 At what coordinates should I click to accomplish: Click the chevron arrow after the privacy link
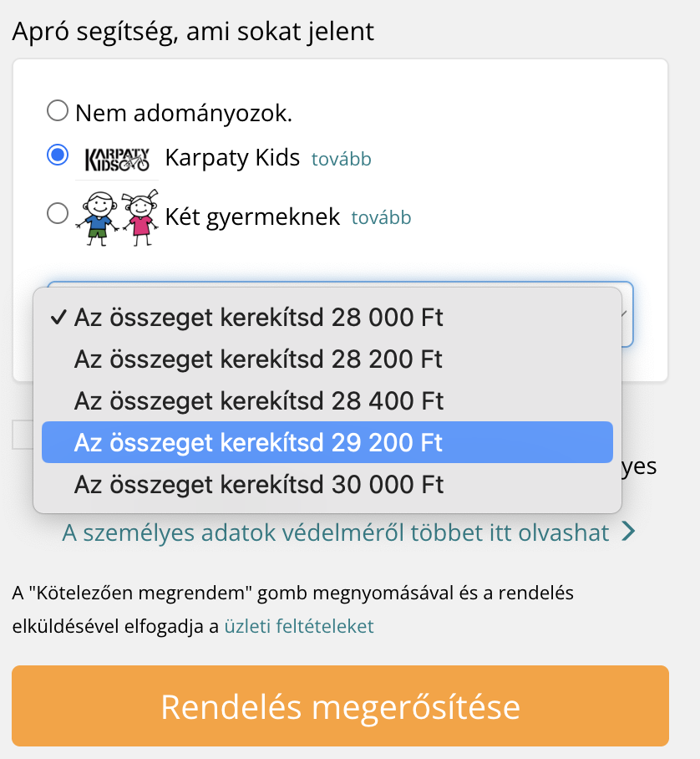[x=629, y=530]
